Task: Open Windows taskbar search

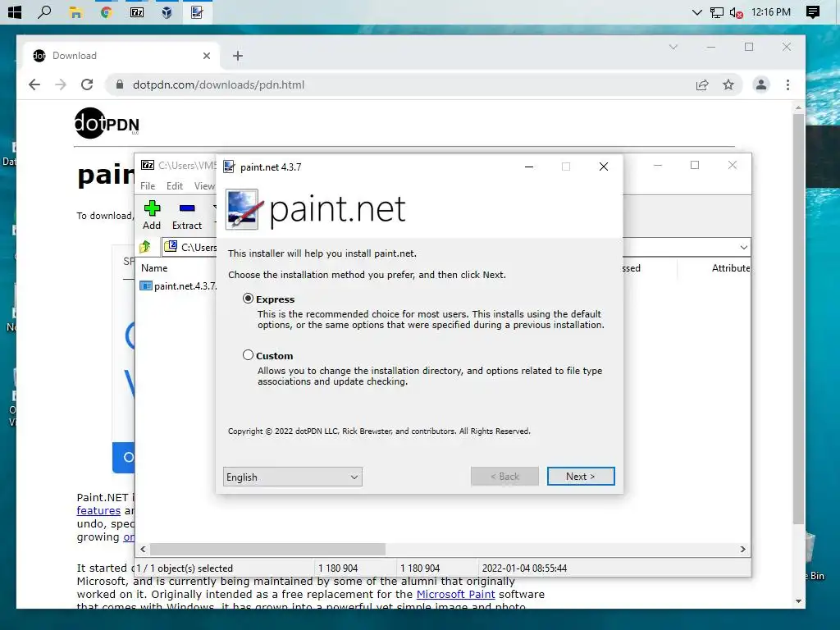Action: [x=44, y=11]
